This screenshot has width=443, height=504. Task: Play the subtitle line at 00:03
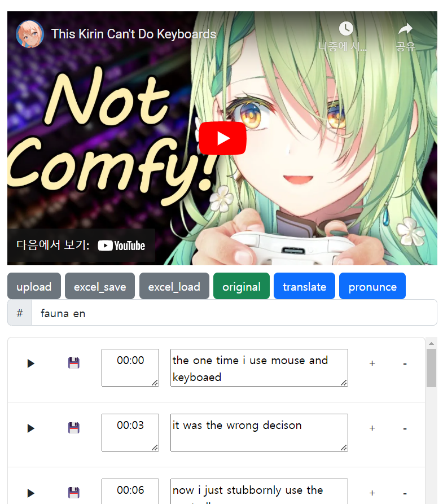(x=30, y=428)
